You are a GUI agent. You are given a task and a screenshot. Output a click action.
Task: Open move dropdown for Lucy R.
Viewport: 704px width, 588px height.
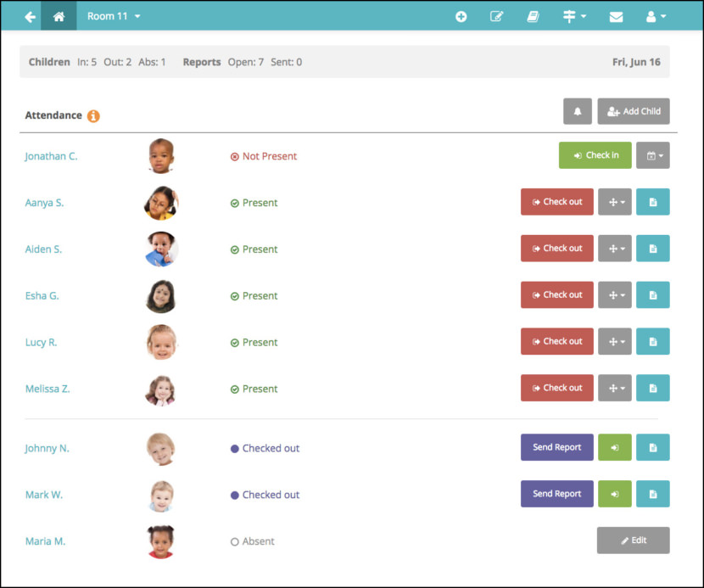pyautogui.click(x=615, y=341)
